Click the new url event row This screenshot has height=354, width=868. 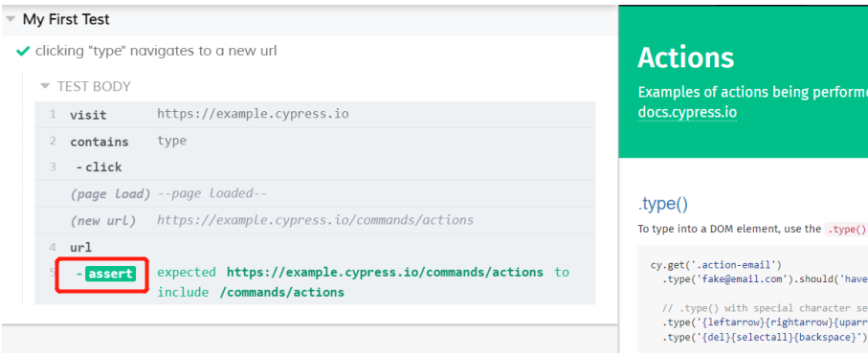315,220
